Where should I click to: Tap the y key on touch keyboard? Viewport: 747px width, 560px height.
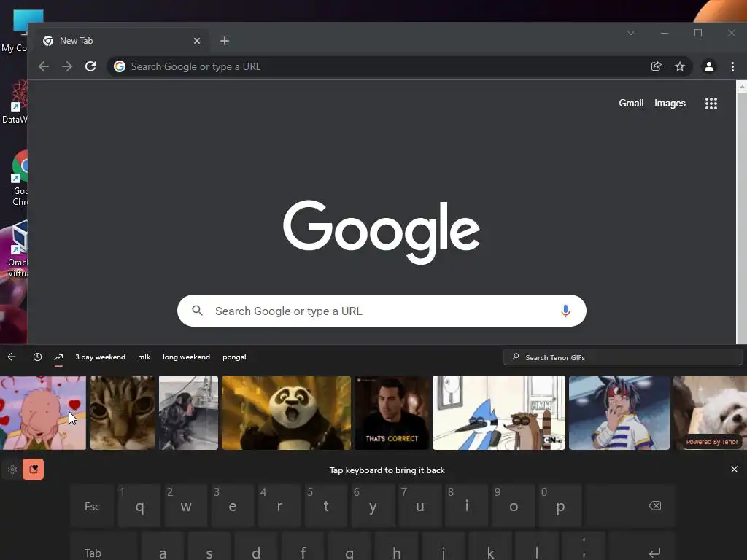point(373,506)
